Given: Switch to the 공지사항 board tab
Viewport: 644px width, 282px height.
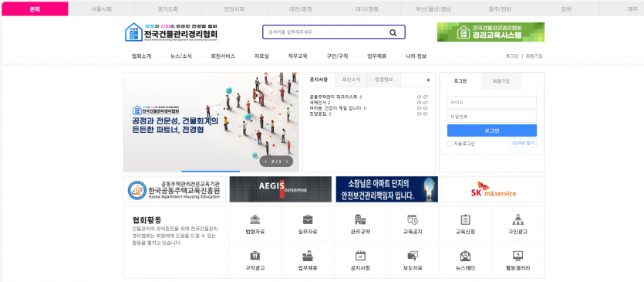Looking at the screenshot, I should coord(319,80).
